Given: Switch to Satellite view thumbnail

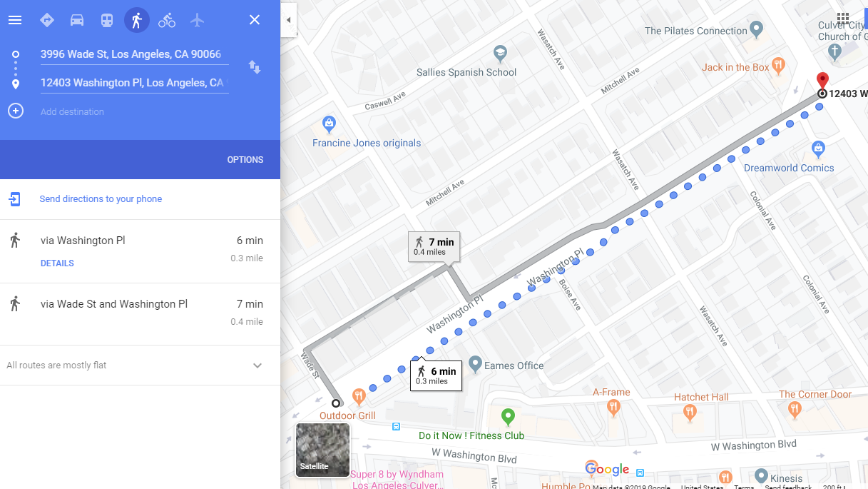Looking at the screenshot, I should click(x=323, y=450).
